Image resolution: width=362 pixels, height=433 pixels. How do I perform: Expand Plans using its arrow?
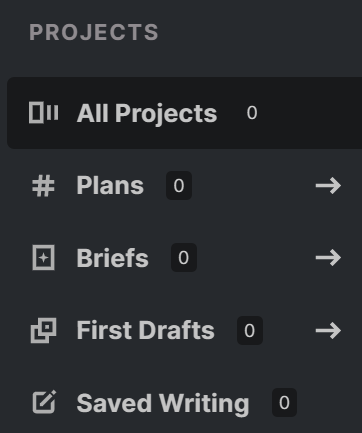coord(328,185)
